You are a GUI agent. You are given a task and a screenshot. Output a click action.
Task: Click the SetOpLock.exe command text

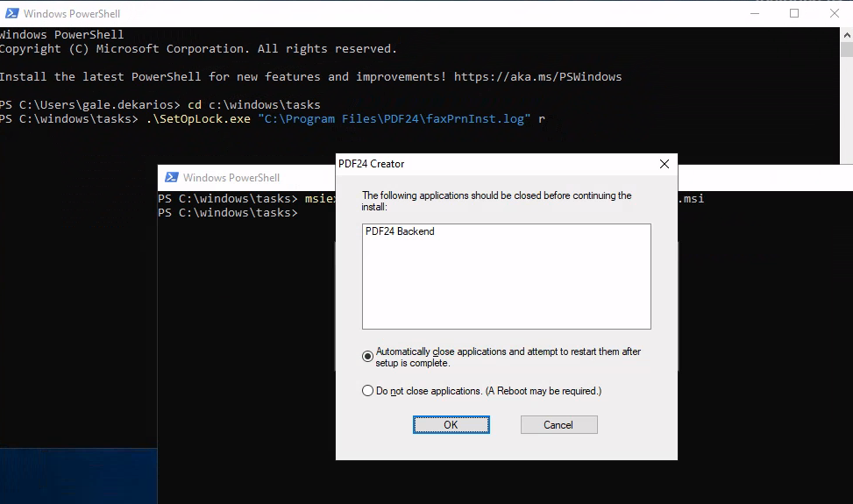(x=198, y=118)
